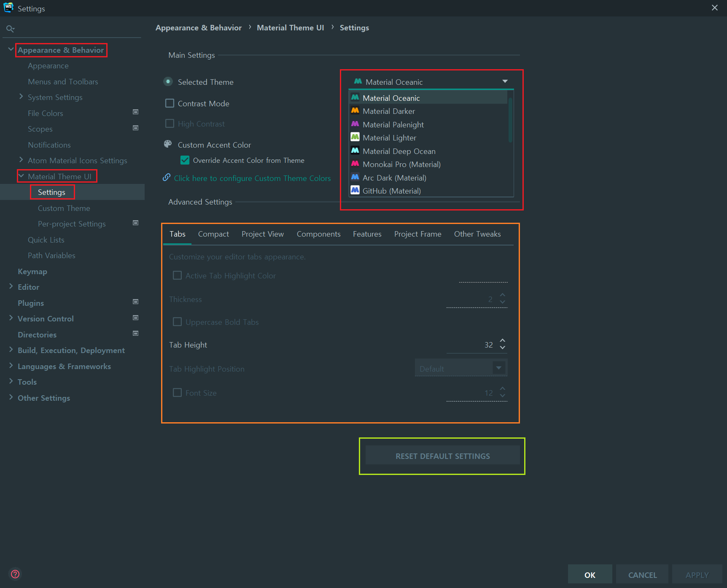Click the search icon in the settings sidebar
Viewport: 727px width, 588px height.
[x=10, y=29]
